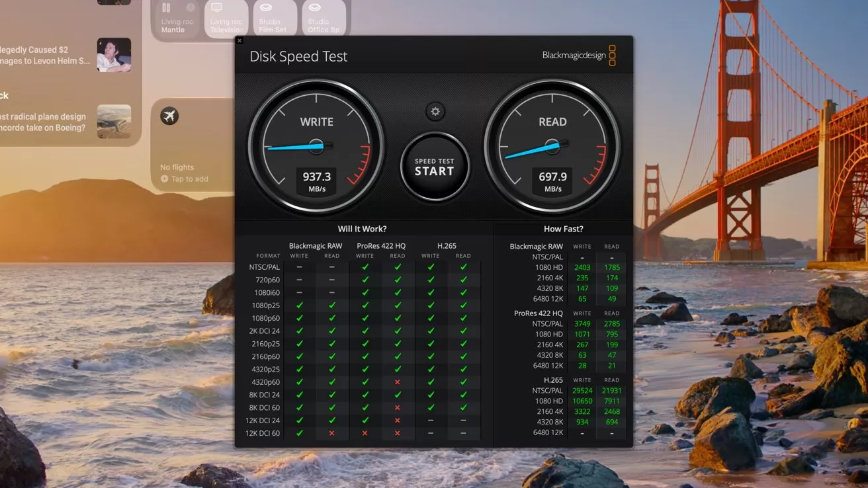Toggle the Studio Office accessory tile
868x488 pixels.
coord(324,19)
